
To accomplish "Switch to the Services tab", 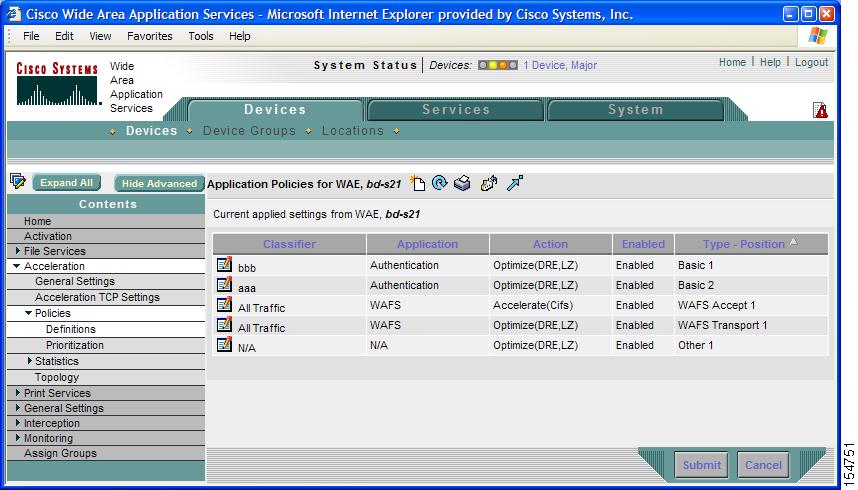I will coord(456,109).
